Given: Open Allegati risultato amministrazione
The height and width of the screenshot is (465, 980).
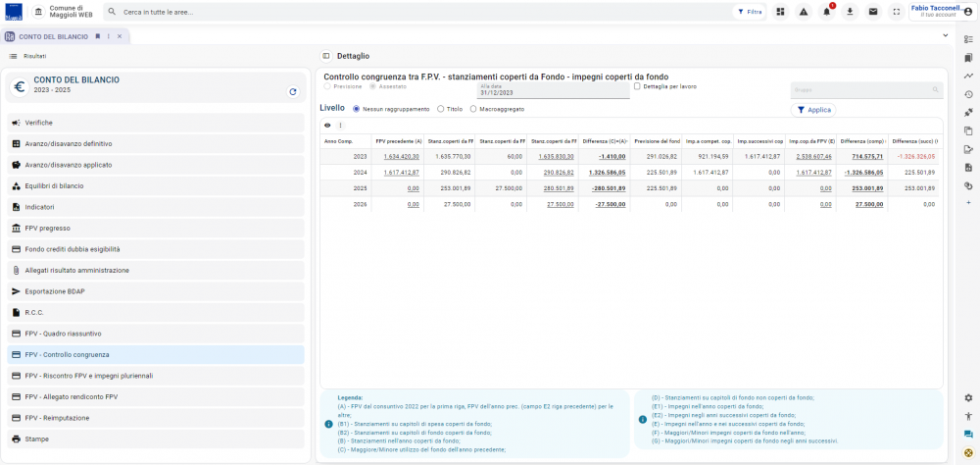Looking at the screenshot, I should (156, 271).
